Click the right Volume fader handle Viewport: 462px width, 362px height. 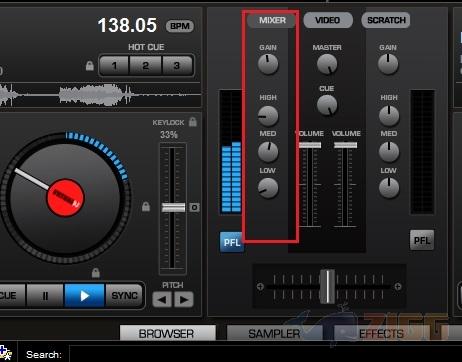345,145
